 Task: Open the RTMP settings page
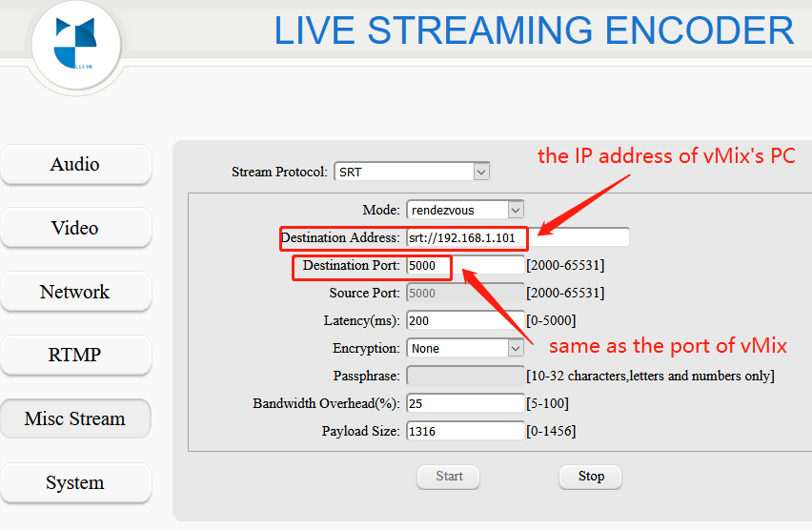75,355
